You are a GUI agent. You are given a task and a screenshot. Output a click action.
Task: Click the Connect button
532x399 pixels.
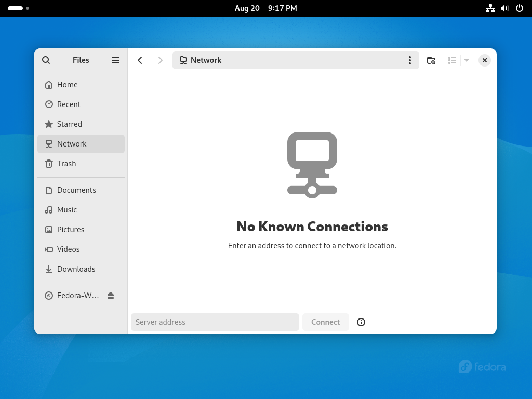pos(325,322)
